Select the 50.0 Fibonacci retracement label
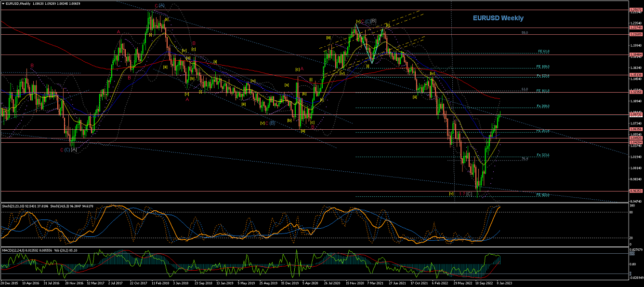644x287 pixels. point(525,33)
